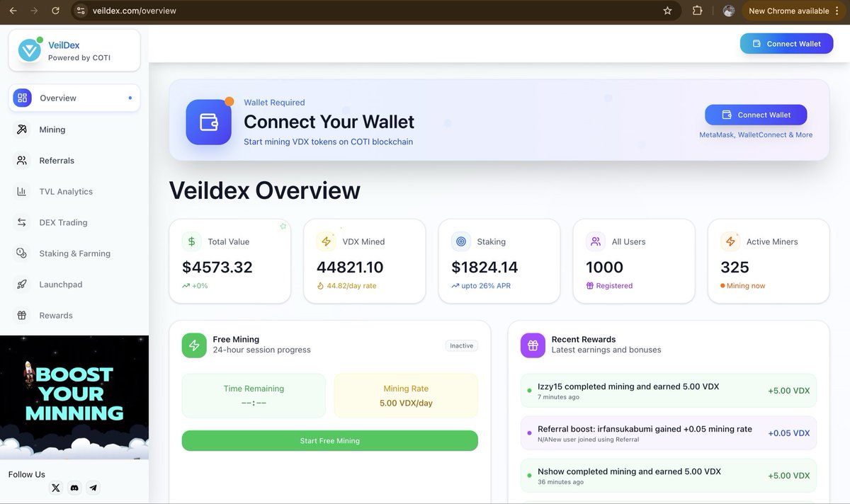Click the VDX Mined lightning icon

(x=326, y=241)
